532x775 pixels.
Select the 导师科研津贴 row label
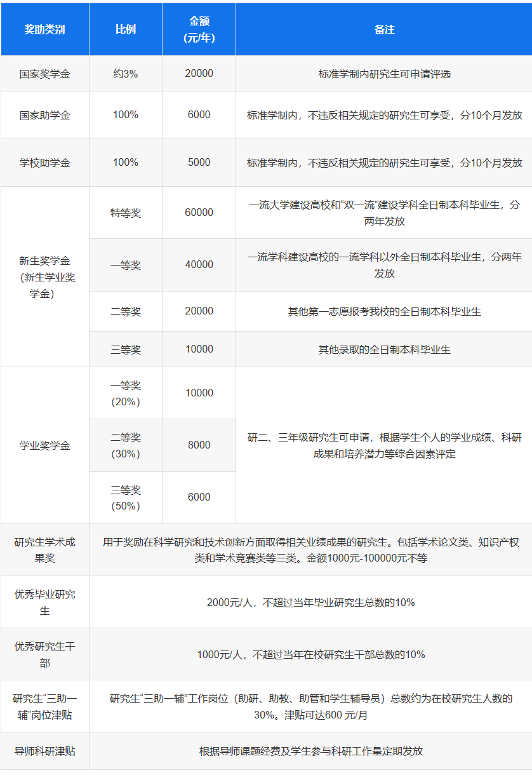click(44, 751)
